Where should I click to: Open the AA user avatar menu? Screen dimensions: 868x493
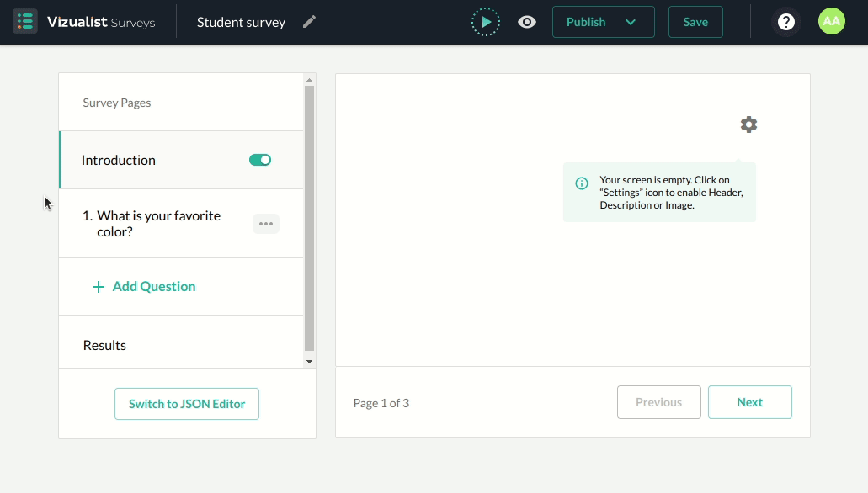[831, 22]
